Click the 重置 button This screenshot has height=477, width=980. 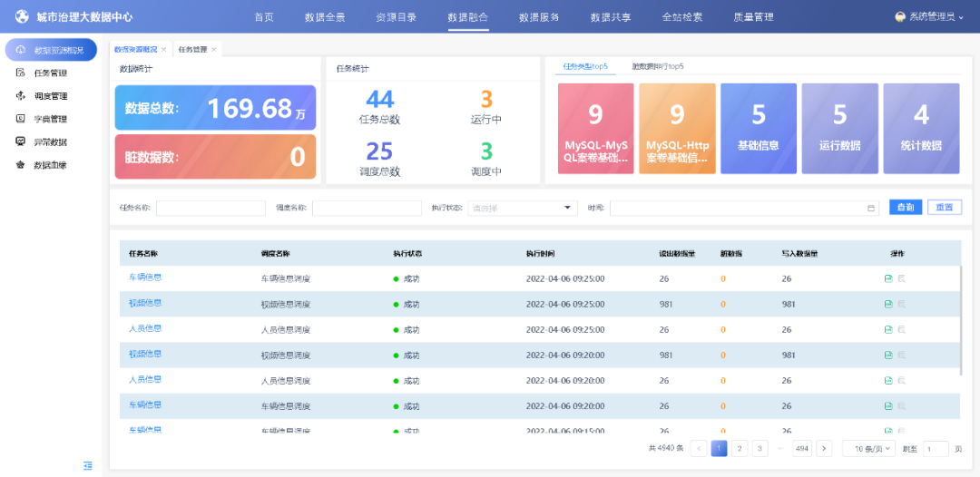944,208
